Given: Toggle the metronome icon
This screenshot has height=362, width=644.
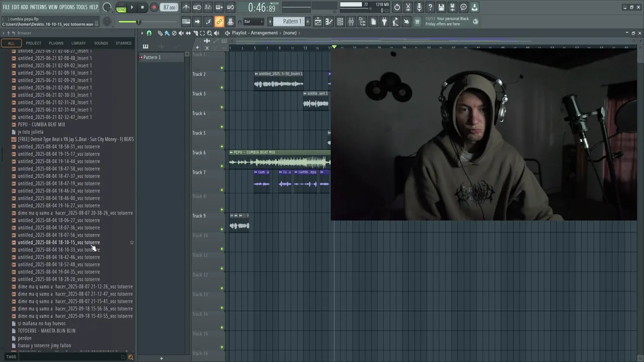Looking at the screenshot, I should (186, 7).
